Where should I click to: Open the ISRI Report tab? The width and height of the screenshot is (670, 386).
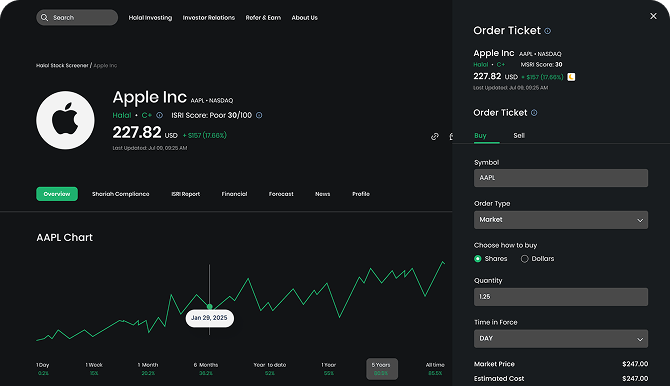tap(185, 194)
